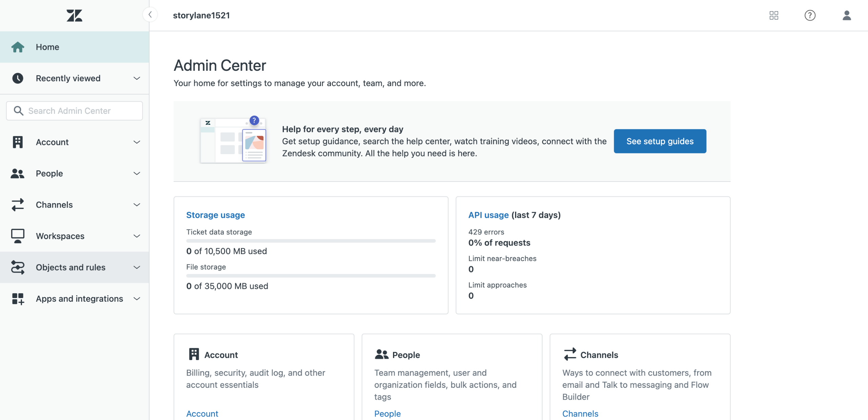Open the Storage usage link
This screenshot has width=868, height=420.
(x=215, y=215)
